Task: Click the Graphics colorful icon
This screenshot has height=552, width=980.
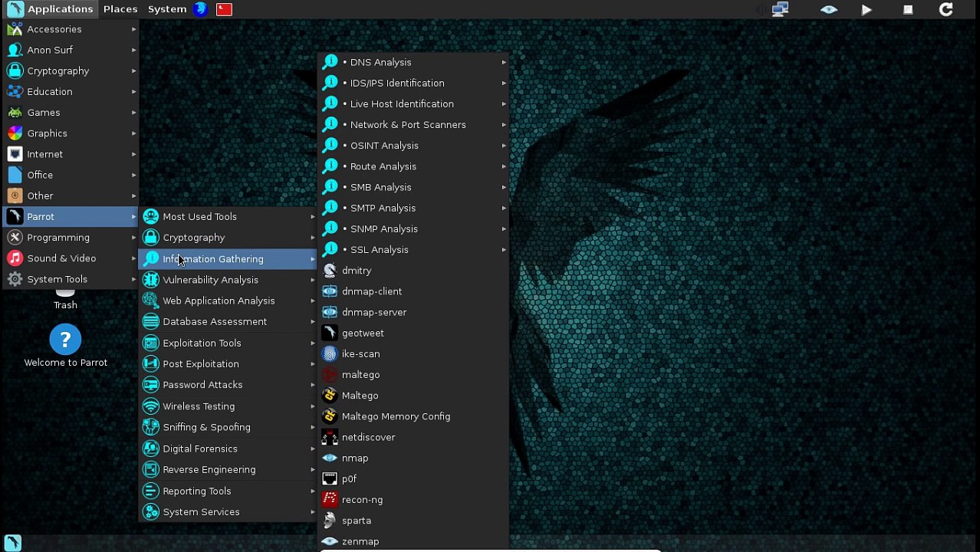Action: [x=15, y=133]
